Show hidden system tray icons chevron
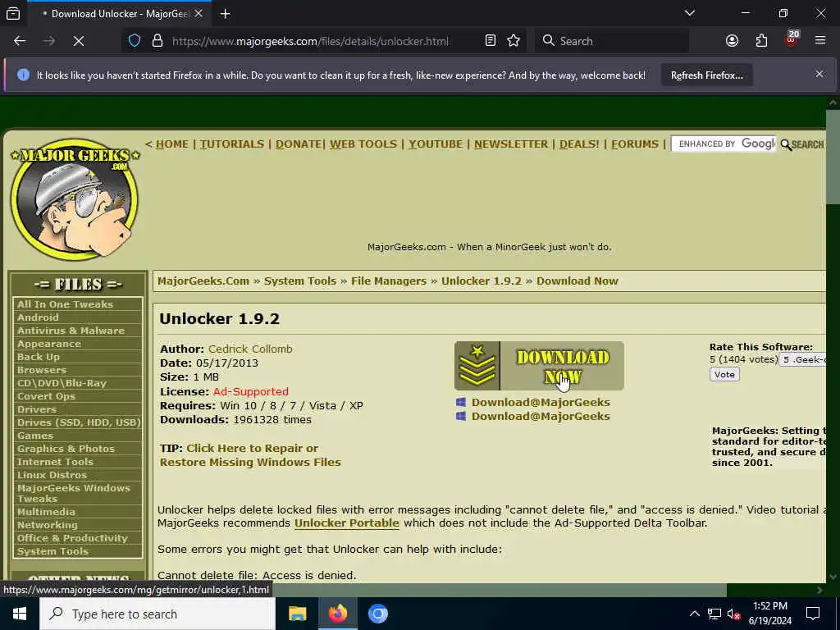840x630 pixels. [694, 614]
